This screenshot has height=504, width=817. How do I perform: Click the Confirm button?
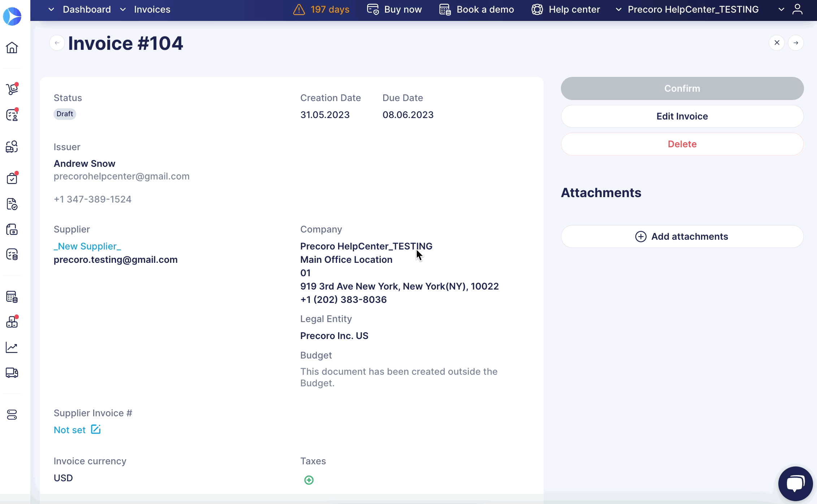682,88
